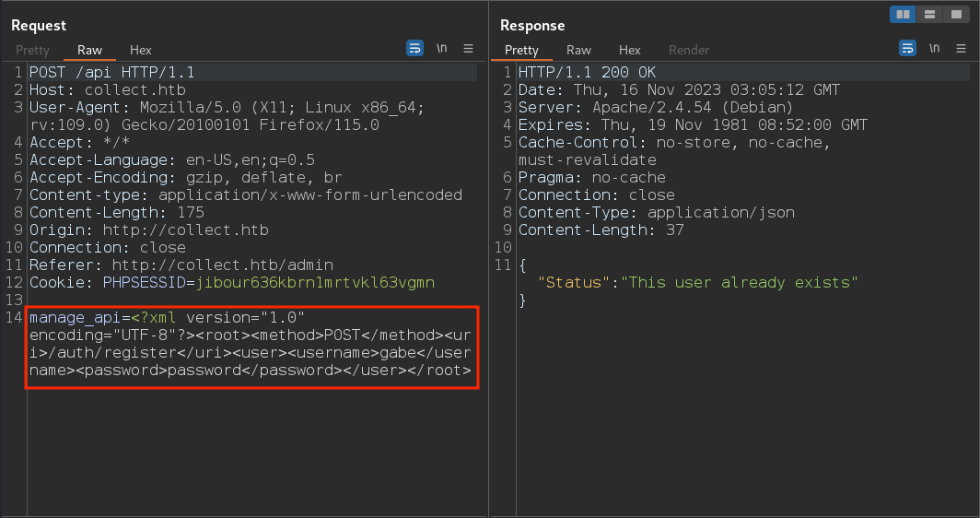Viewport: 980px width, 518px height.
Task: Click the PHPSESSID cookie value
Action: 316,283
